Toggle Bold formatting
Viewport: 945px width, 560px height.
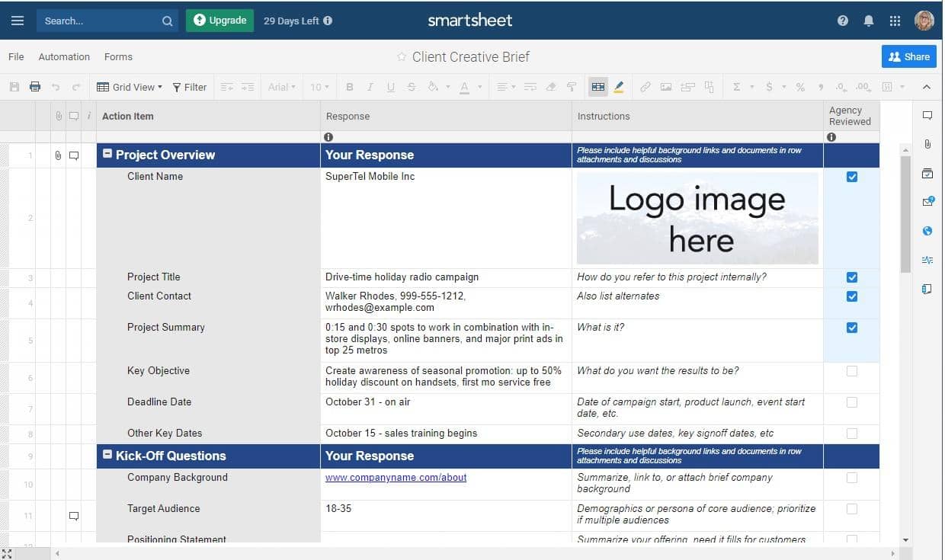click(350, 87)
